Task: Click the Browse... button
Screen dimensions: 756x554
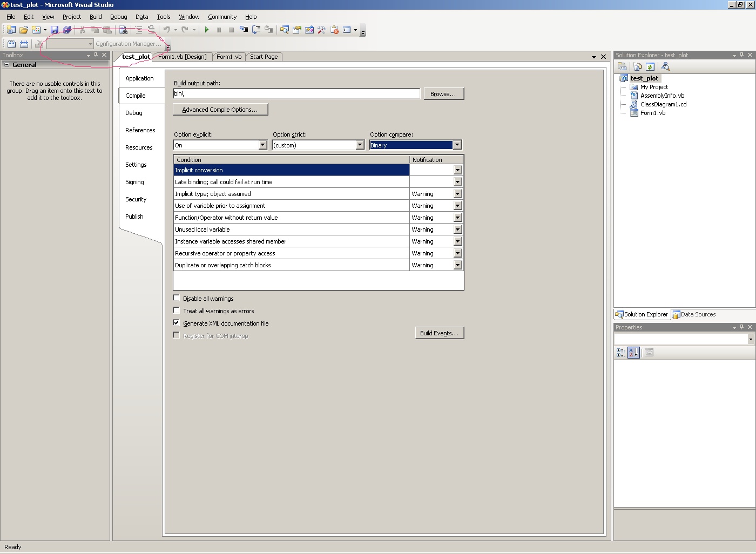Action: click(443, 94)
